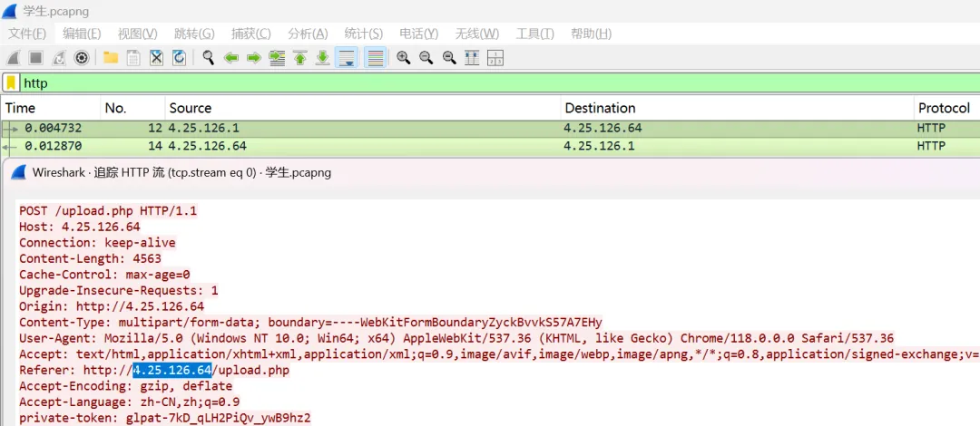
Task: Open layout reset icon with 1 2 3
Action: 495,58
